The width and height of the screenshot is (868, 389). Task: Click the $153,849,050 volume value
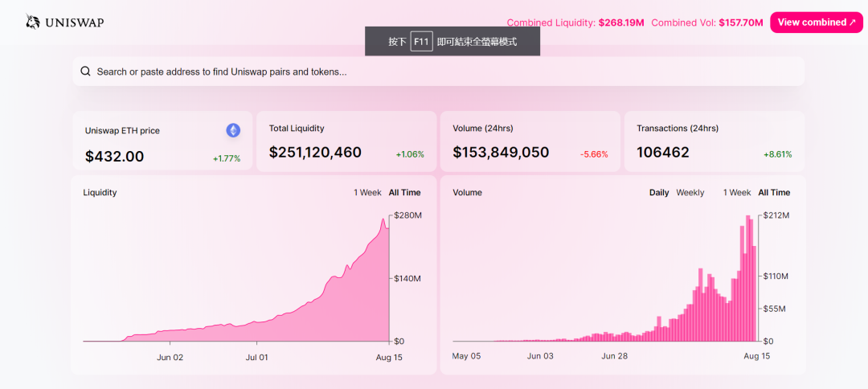(x=501, y=152)
